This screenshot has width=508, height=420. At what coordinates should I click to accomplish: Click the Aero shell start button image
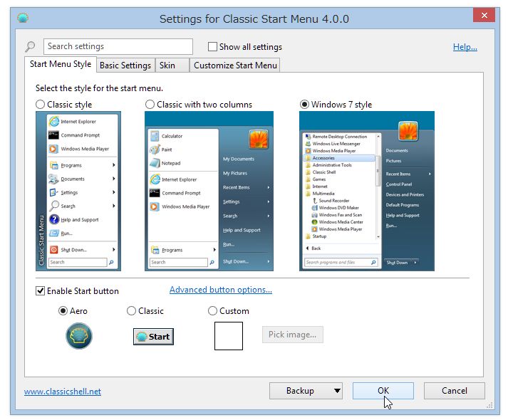79,336
